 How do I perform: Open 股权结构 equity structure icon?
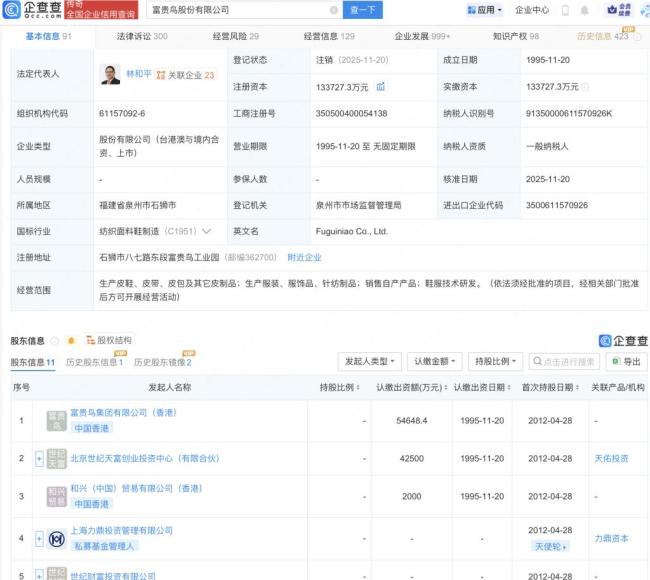tap(90, 340)
